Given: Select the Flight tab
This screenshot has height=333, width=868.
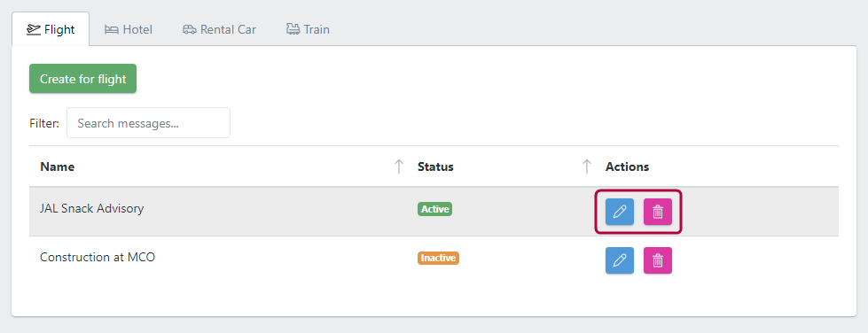Looking at the screenshot, I should coord(51,29).
